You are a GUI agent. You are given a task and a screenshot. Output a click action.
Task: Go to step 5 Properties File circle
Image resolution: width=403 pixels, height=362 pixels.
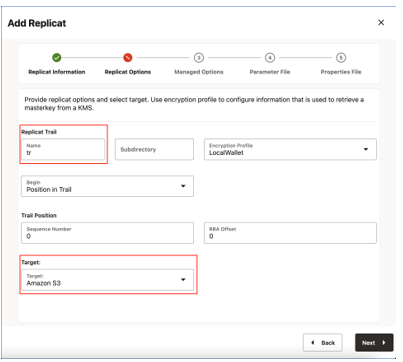[341, 58]
